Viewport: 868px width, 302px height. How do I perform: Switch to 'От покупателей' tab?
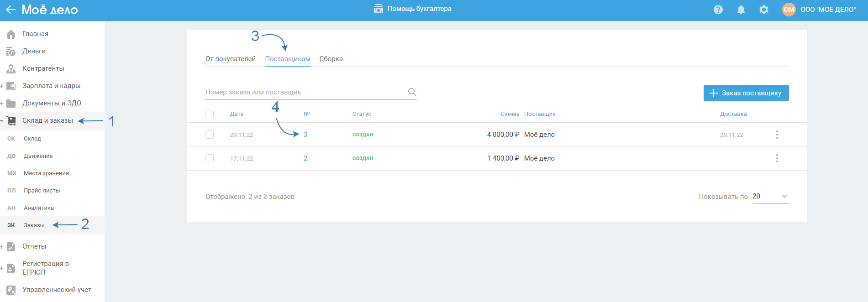(231, 59)
